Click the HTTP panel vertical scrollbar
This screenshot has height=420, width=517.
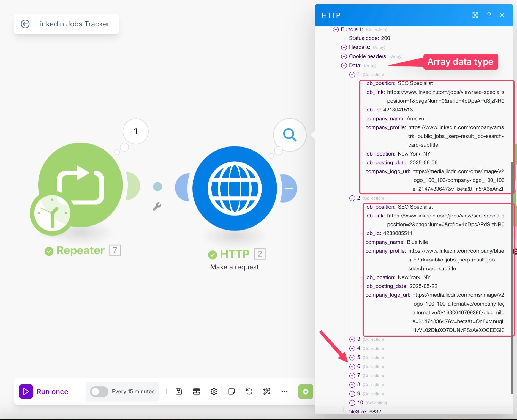point(512,278)
